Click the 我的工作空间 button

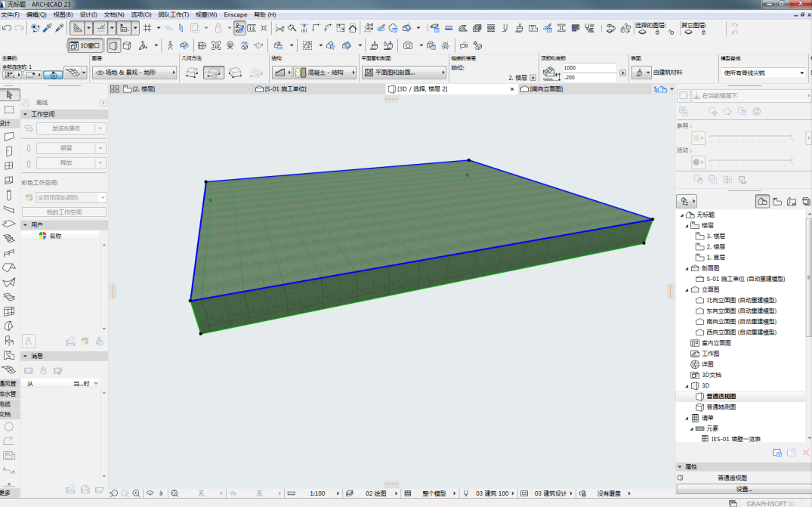point(64,212)
